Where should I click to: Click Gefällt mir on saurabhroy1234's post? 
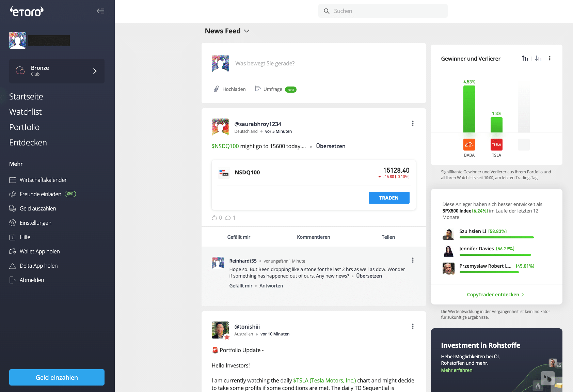pyautogui.click(x=239, y=237)
